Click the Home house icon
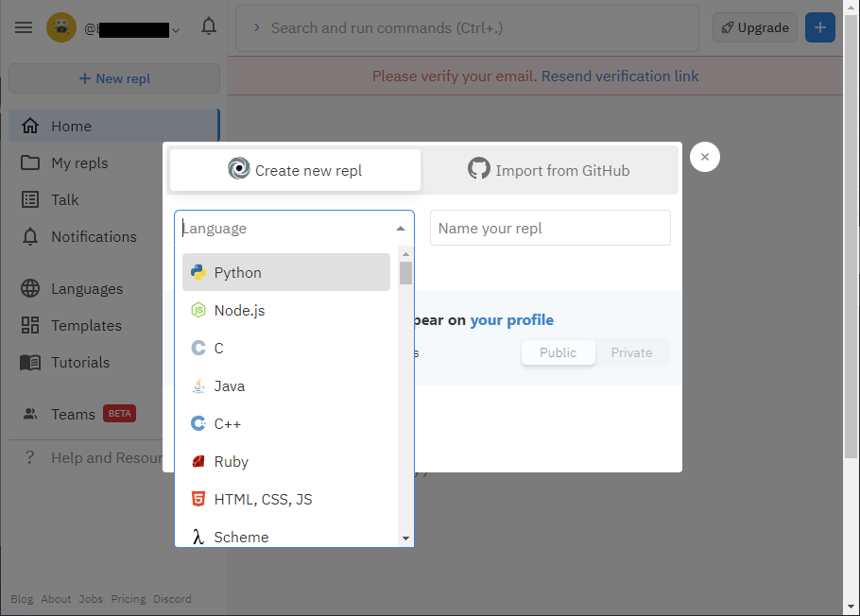Image resolution: width=860 pixels, height=616 pixels. (x=30, y=126)
